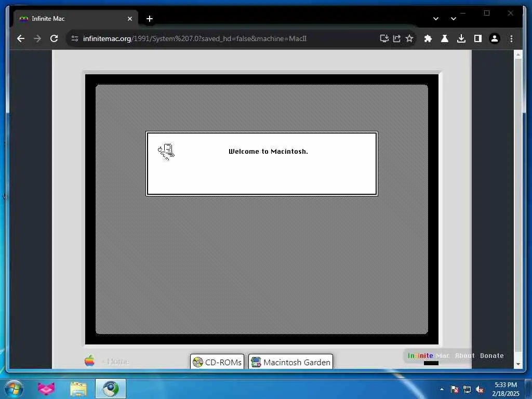Click the page scrollbar up arrow

(518, 55)
